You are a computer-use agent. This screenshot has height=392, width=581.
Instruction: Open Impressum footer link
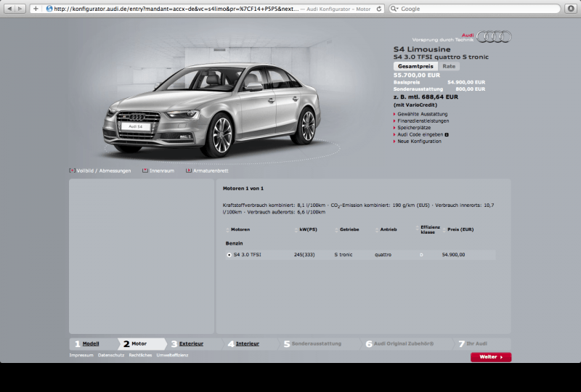[x=81, y=355]
